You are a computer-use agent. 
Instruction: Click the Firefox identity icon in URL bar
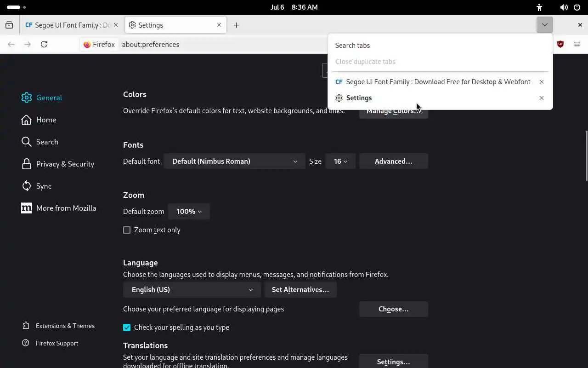pyautogui.click(x=99, y=45)
